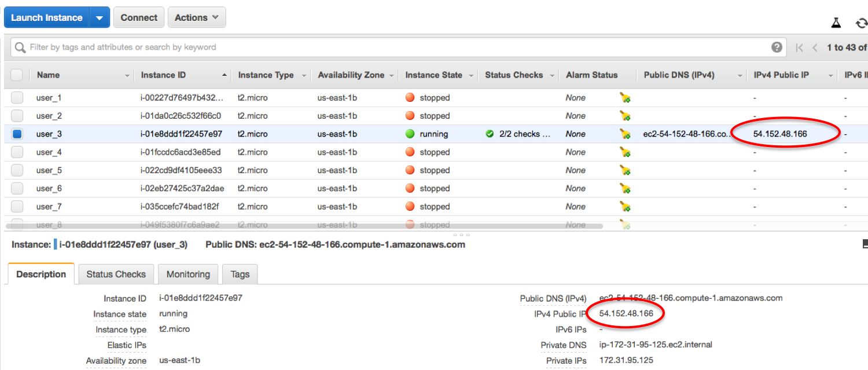Open the Instance State column filter arrow

tap(472, 76)
